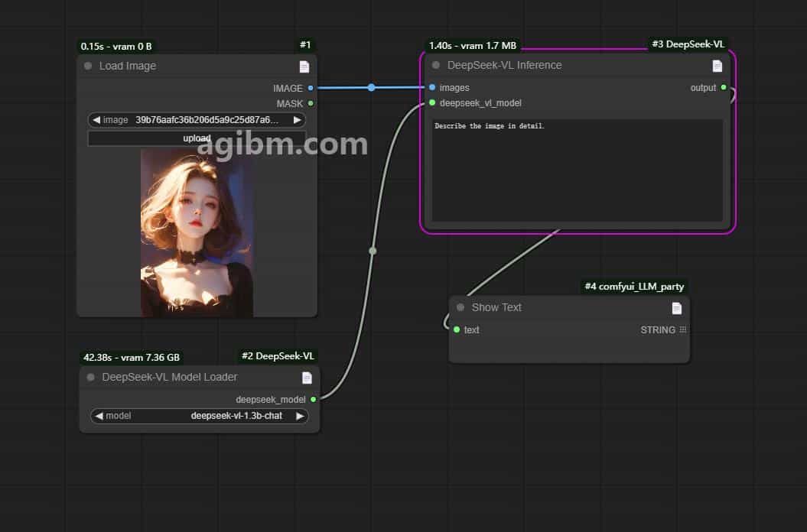Click the '0.15s - vram 0 B' timing label
Screen dimensions: 807x532
pyautogui.click(x=116, y=47)
